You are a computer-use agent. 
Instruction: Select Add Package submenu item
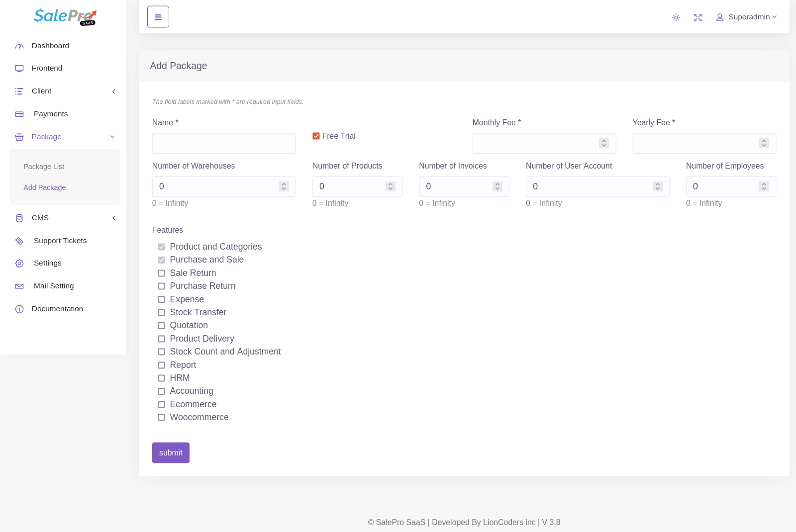45,187
